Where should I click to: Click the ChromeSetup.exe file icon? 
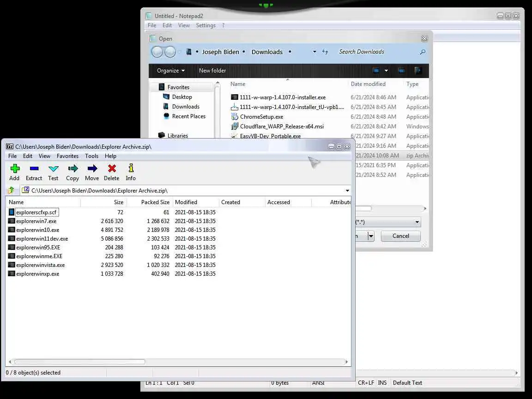235,116
